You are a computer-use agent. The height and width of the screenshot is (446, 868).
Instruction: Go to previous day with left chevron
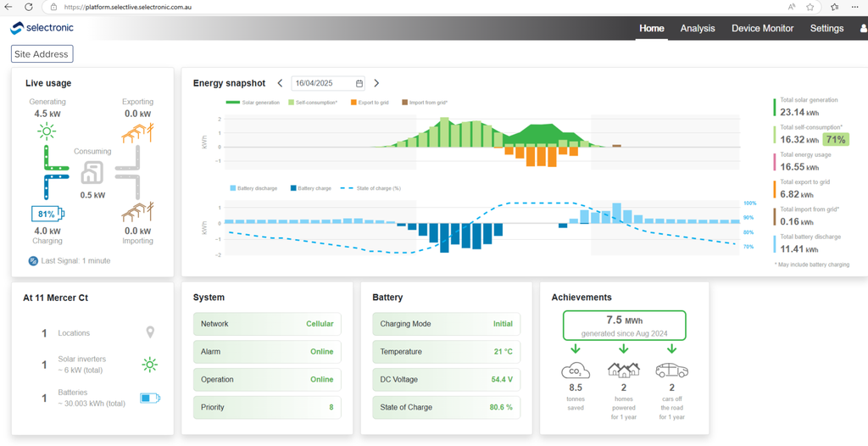(x=280, y=83)
